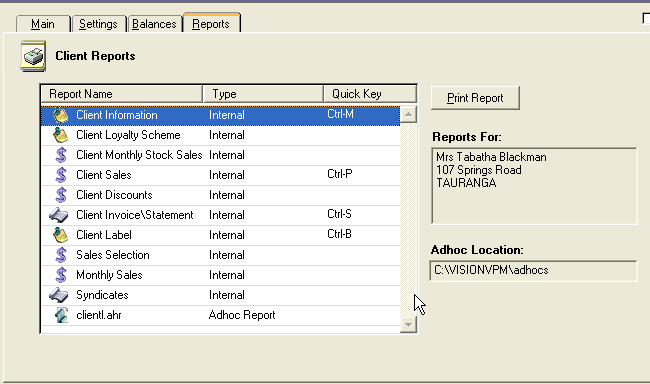
Task: Open the Settings tab
Action: (98, 24)
